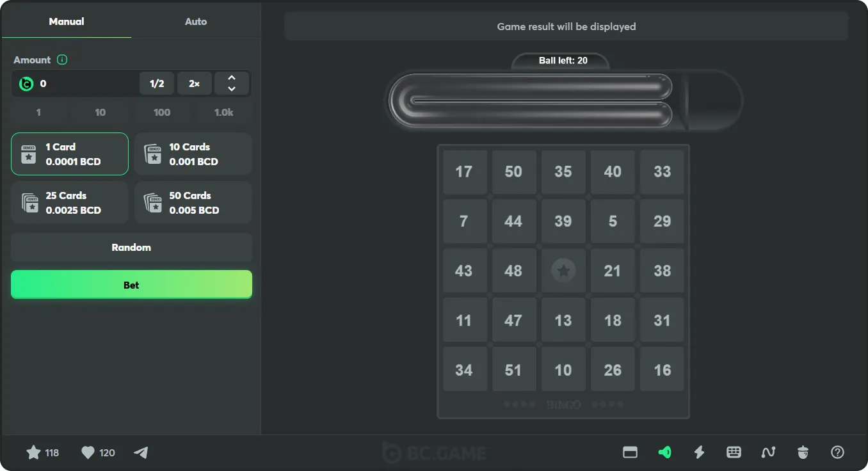Set the amount preset to 1
The image size is (868, 471).
(x=38, y=112)
